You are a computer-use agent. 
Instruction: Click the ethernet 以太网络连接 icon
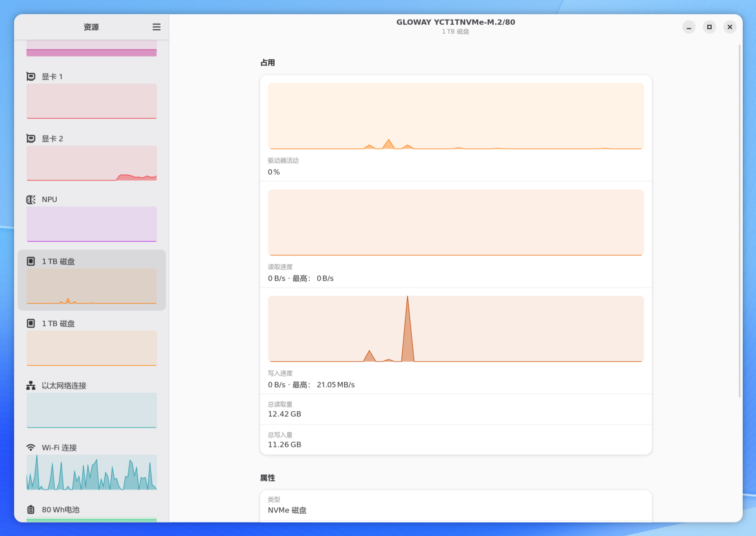pyautogui.click(x=31, y=385)
